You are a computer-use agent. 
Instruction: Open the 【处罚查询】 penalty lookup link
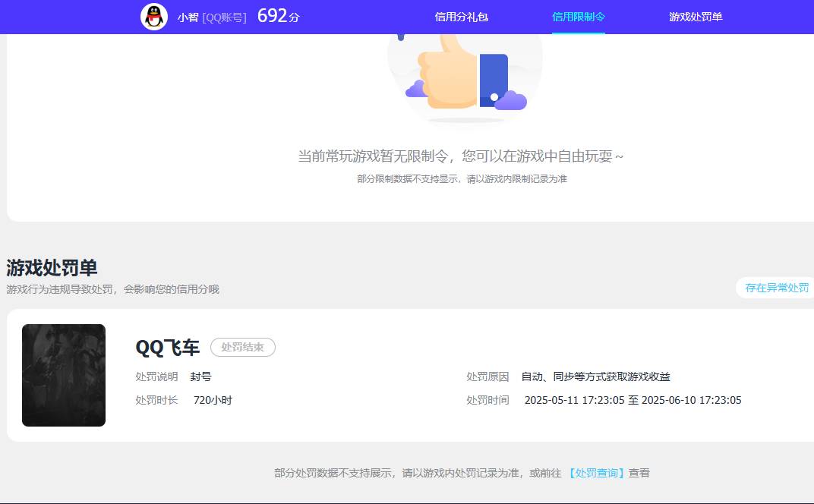596,472
